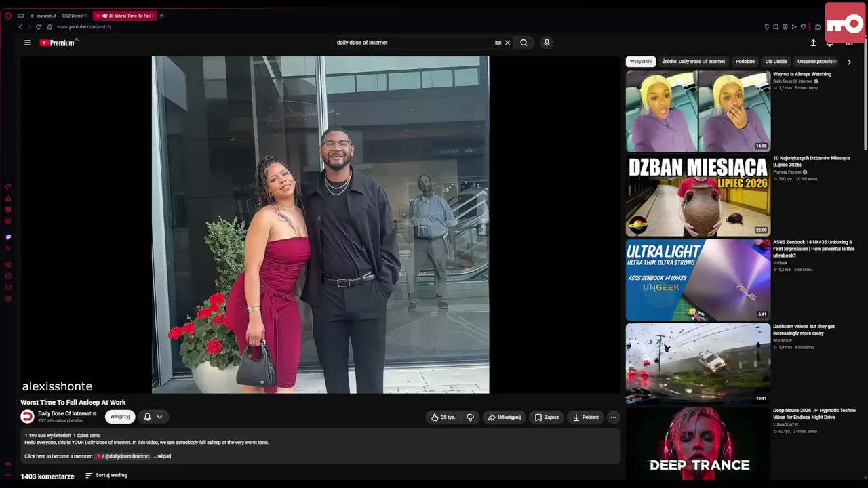Reload the page in the browser
The image size is (868, 488).
(x=38, y=27)
